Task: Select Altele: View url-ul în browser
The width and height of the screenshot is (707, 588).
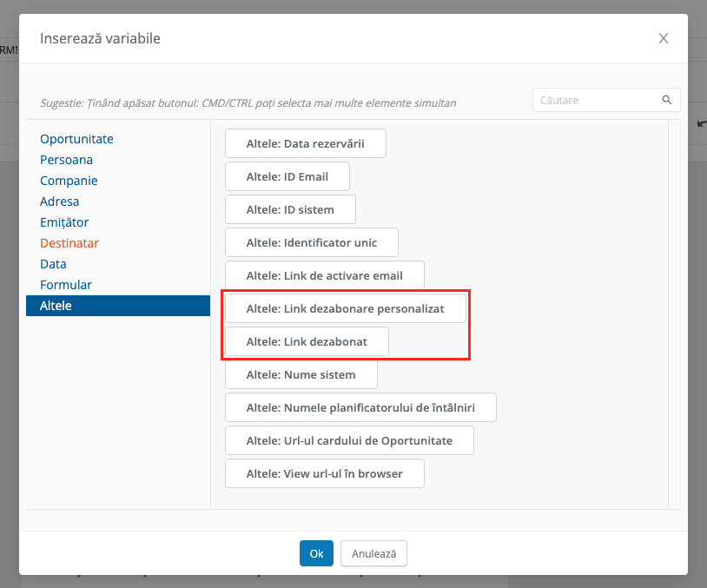Action: click(325, 473)
